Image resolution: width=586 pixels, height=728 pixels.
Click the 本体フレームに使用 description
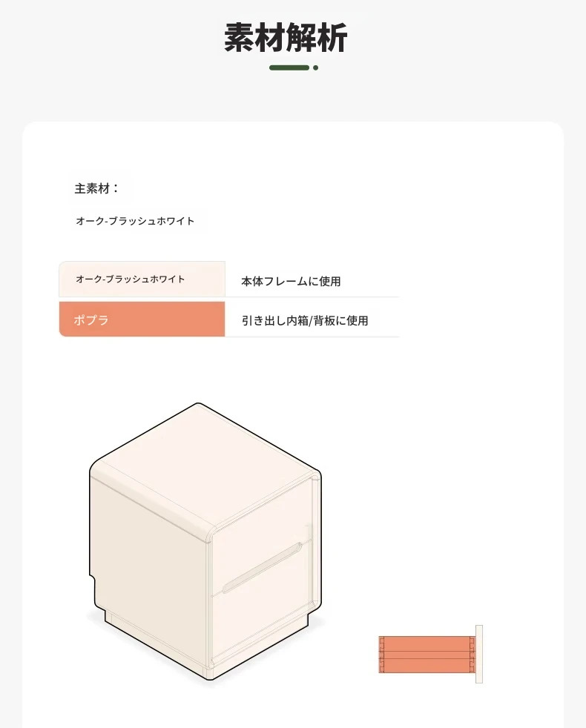(291, 281)
